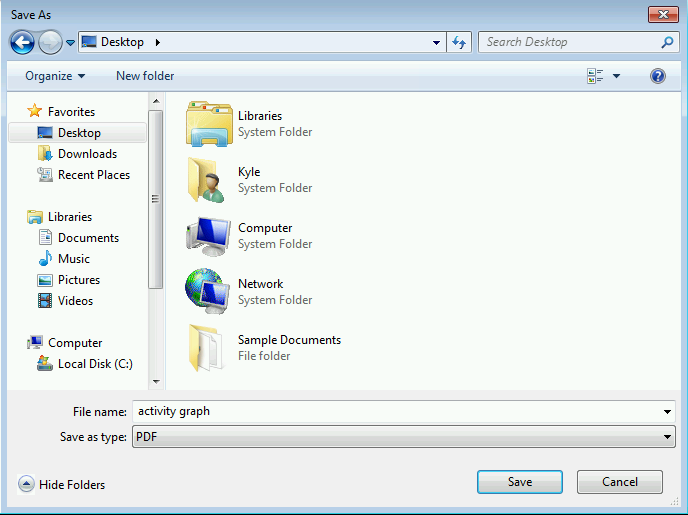Viewport: 688px width, 515px height.
Task: Open the Save as type PDF dropdown
Action: click(x=404, y=436)
